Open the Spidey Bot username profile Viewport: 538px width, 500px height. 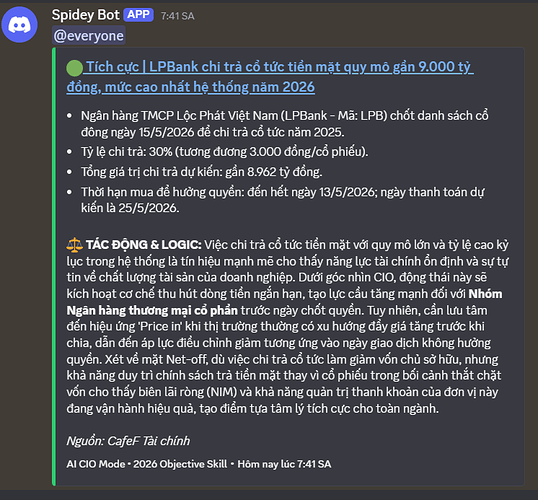pos(85,15)
